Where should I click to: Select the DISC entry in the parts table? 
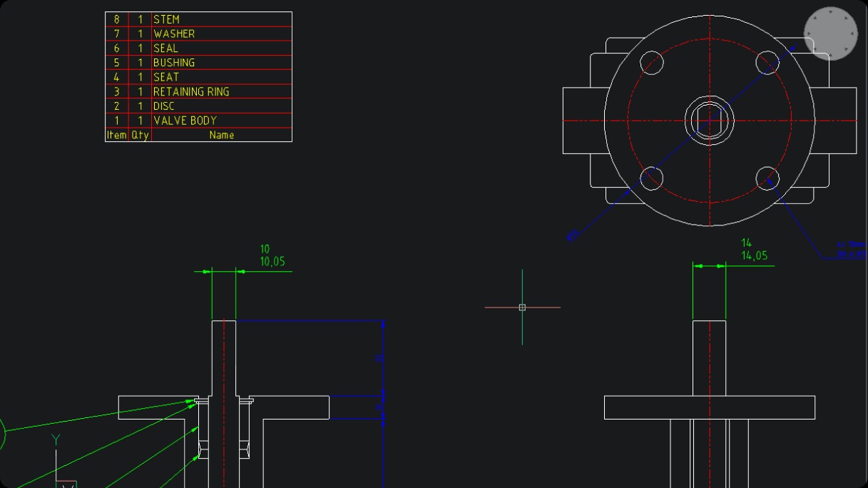[164, 106]
